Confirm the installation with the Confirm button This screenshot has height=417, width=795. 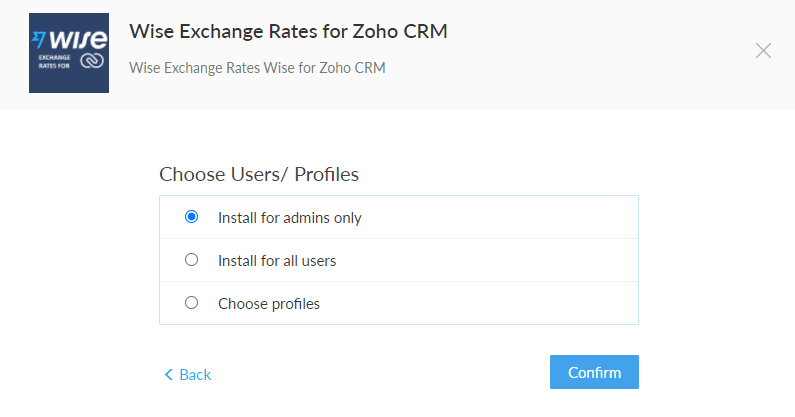[594, 372]
